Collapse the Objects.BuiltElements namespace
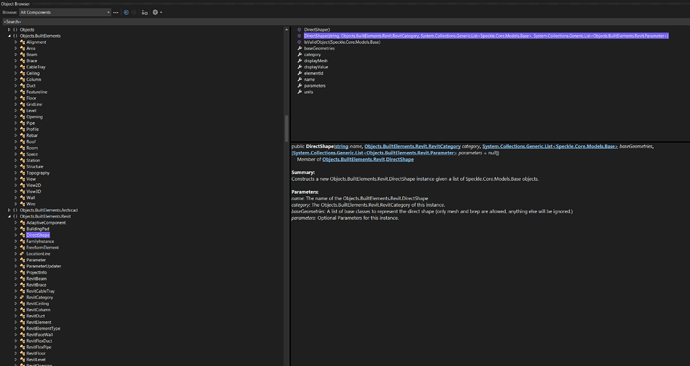The image size is (690, 366). [x=9, y=36]
